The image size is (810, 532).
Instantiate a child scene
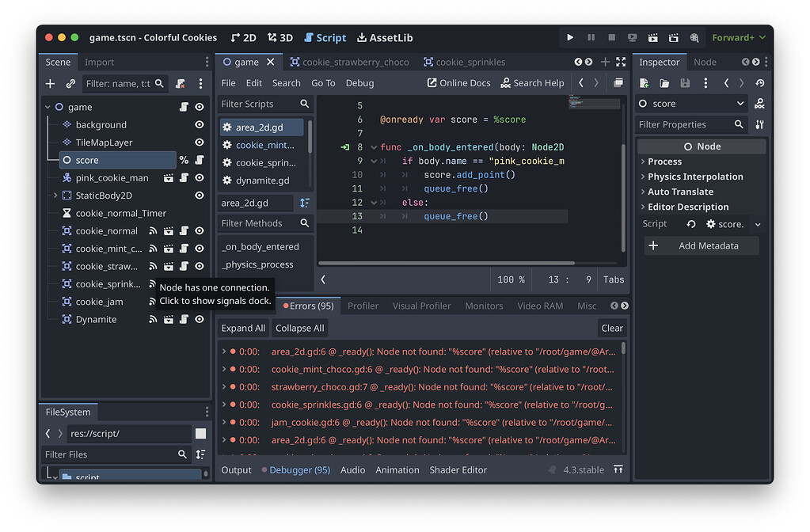(x=70, y=83)
